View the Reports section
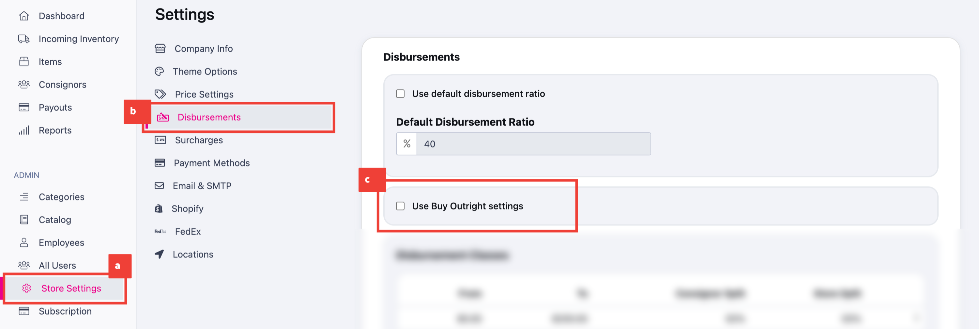The image size is (980, 329). pos(55,130)
